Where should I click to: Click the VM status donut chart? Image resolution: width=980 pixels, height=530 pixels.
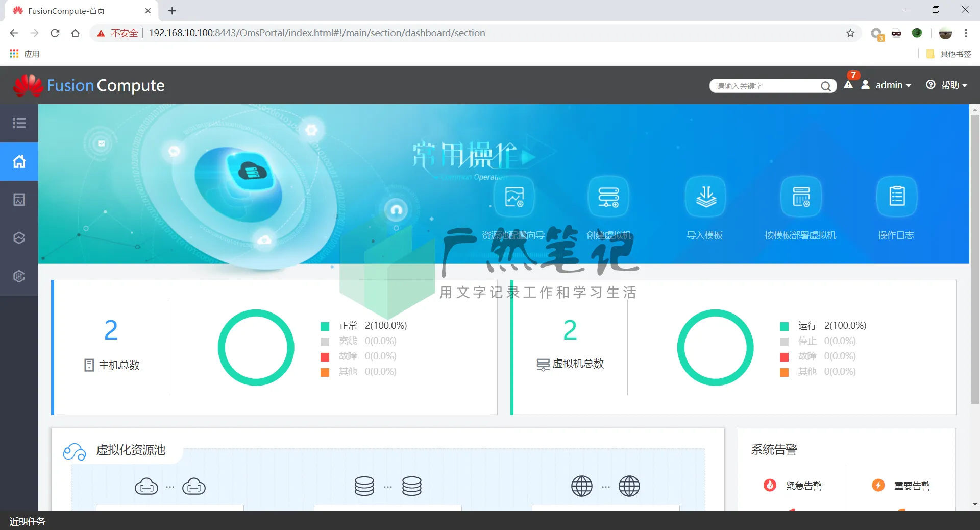coord(715,348)
